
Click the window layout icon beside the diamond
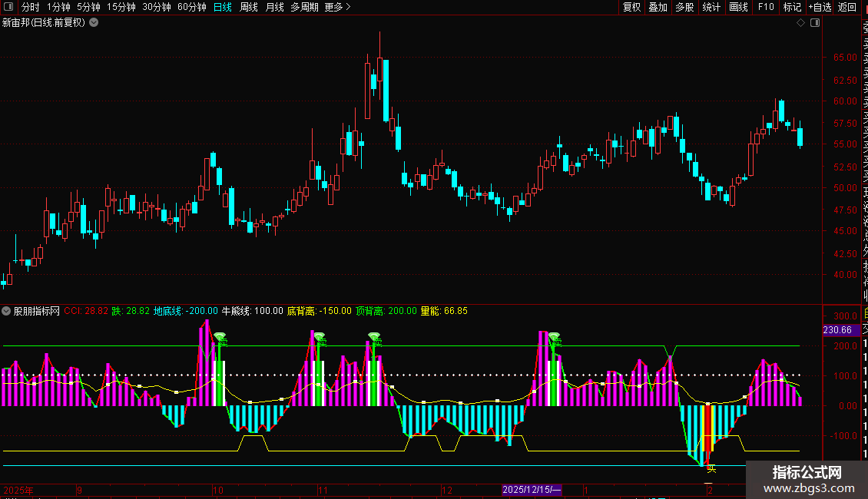click(x=815, y=22)
